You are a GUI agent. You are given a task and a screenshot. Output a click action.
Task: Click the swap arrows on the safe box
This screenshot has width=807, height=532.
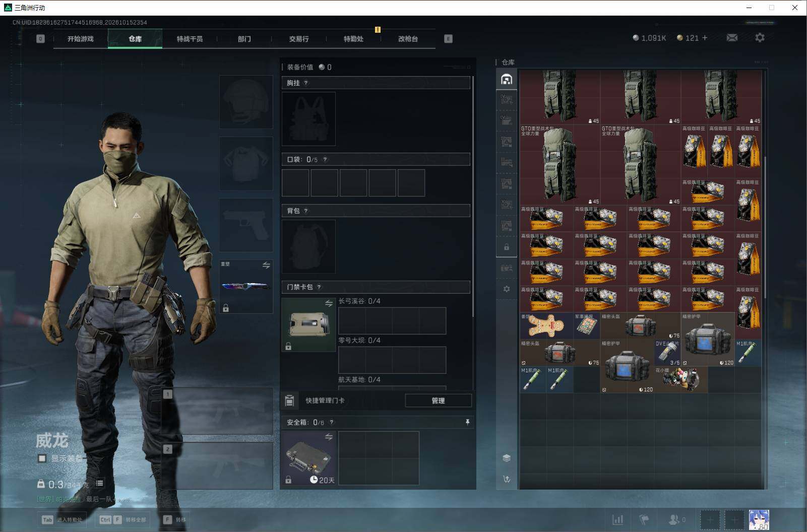329,437
